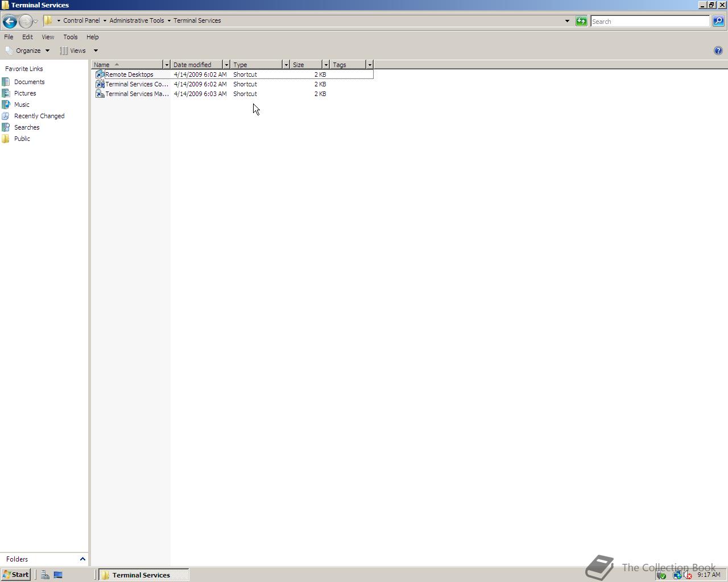The image size is (728, 582).
Task: Click Control Panel in the breadcrumb
Action: pyautogui.click(x=81, y=20)
